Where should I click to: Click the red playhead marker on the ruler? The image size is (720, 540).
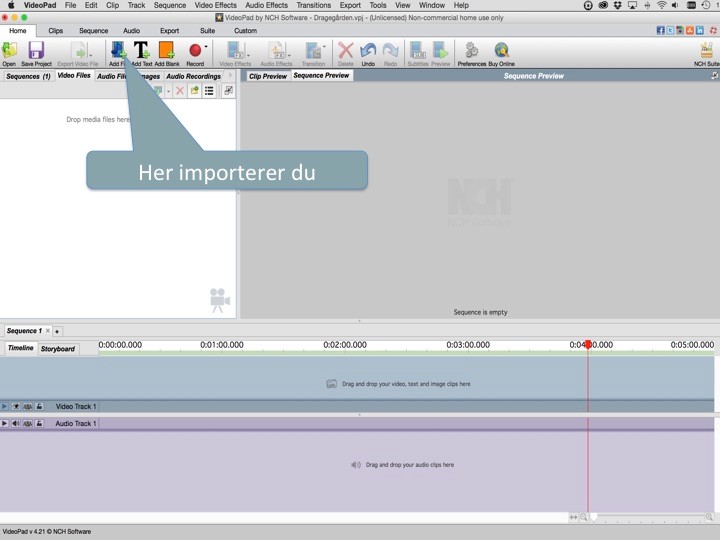click(x=588, y=344)
